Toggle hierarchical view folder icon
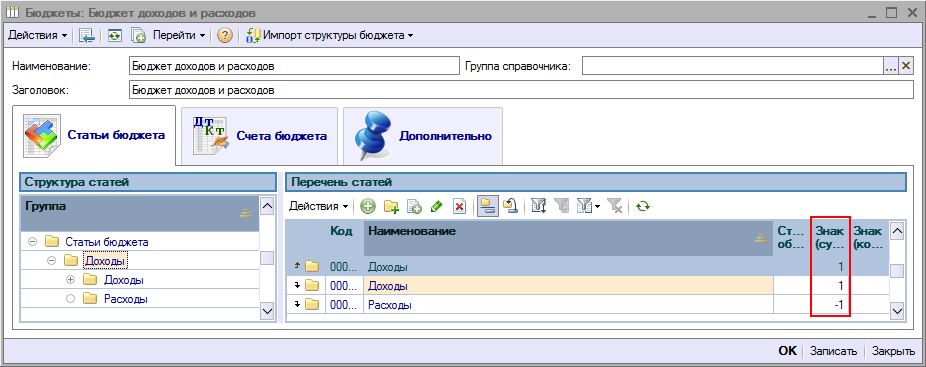Image resolution: width=926 pixels, height=367 pixels. click(487, 206)
